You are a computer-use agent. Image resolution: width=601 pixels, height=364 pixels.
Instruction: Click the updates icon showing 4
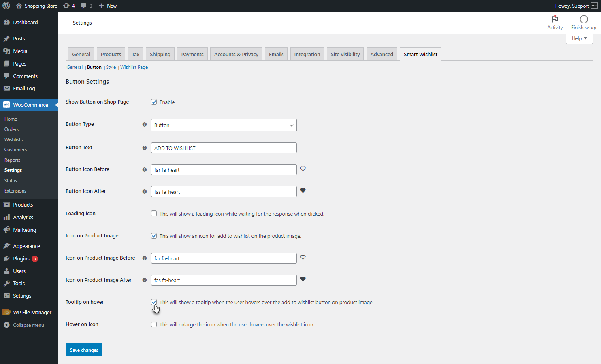tap(66, 6)
